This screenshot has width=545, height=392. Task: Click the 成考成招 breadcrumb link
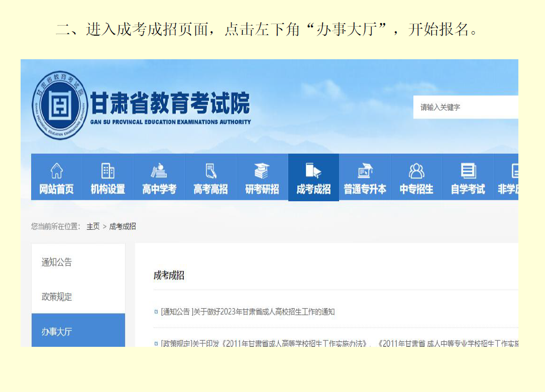point(123,226)
